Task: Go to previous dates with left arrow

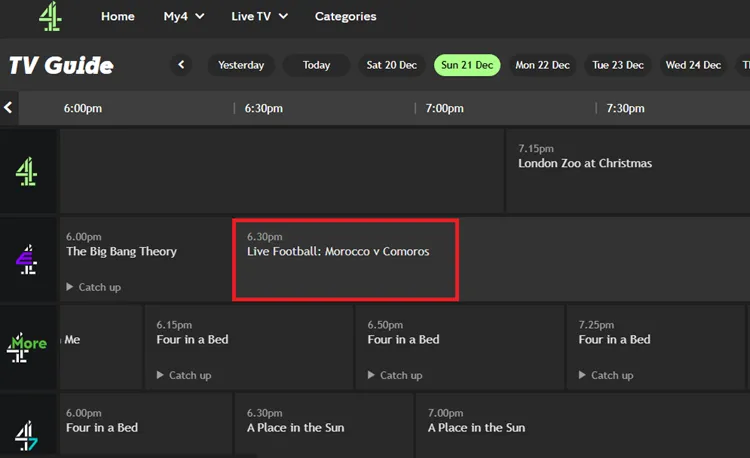Action: 181,65
